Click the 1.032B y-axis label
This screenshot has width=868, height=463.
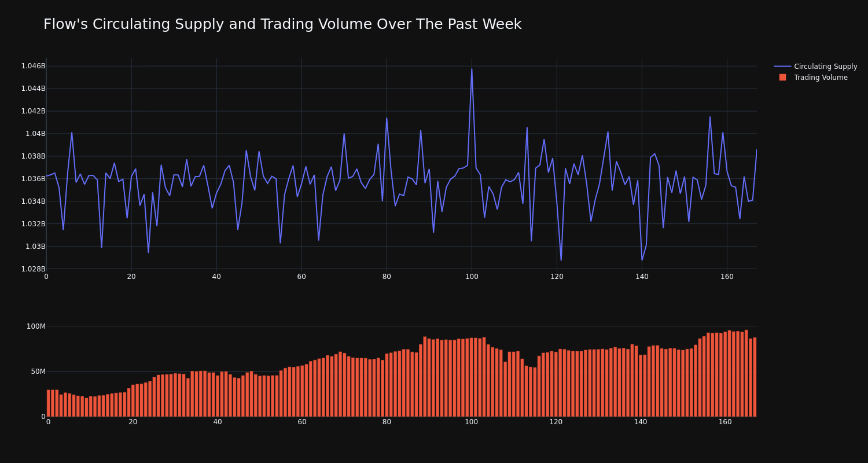[x=33, y=224]
